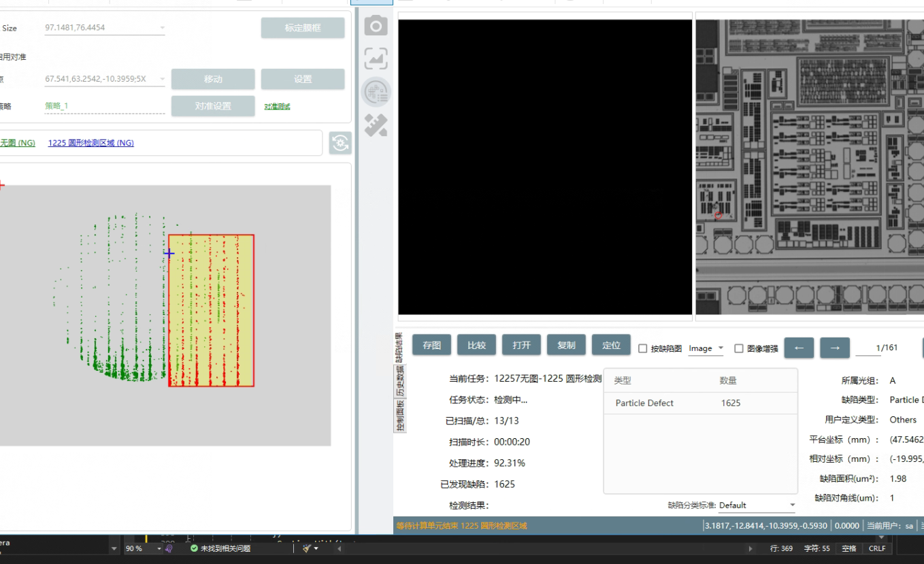The image size is (924, 564).
Task: Click the 当前用户: sa status entry
Action: coord(890,526)
